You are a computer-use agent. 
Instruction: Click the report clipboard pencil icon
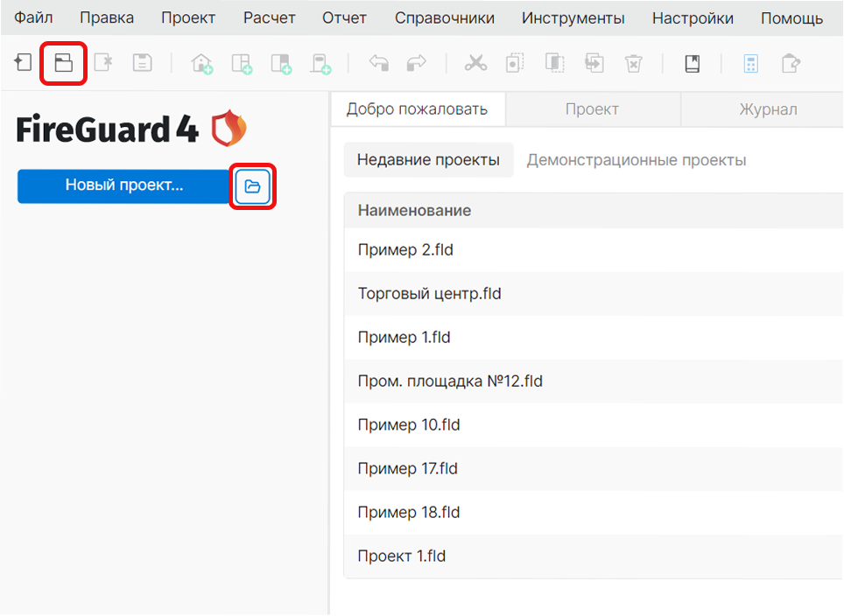point(791,63)
